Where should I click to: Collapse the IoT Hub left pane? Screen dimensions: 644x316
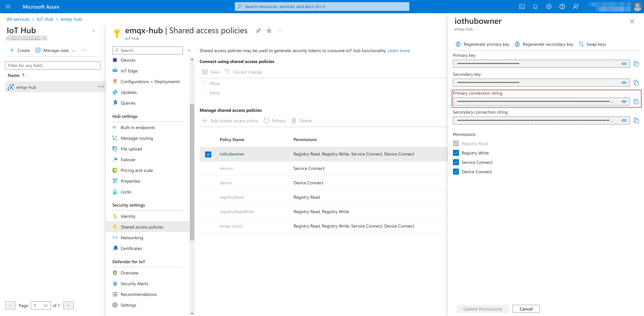[x=94, y=30]
